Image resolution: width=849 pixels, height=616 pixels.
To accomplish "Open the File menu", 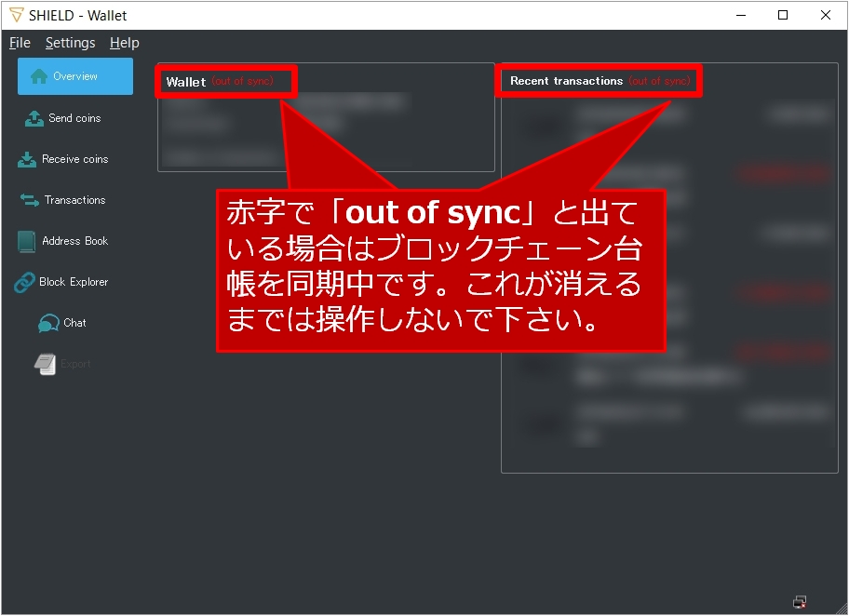I will point(20,43).
